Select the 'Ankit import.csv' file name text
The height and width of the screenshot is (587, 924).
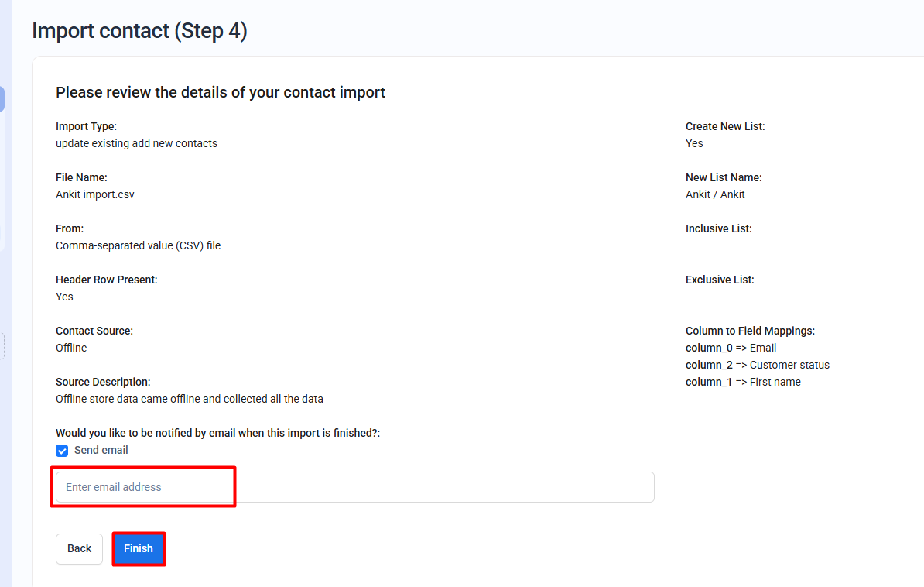[95, 194]
